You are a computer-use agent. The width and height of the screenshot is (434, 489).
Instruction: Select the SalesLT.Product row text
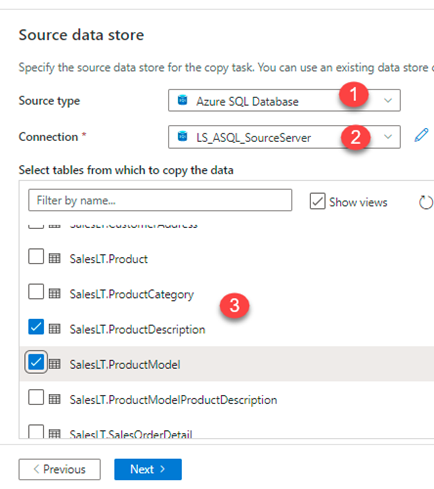click(x=109, y=259)
